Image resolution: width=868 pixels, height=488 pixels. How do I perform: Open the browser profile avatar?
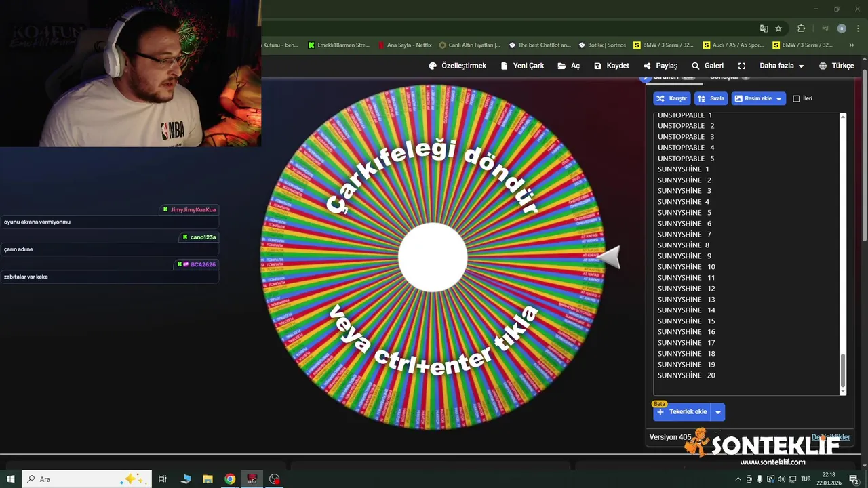click(x=842, y=28)
